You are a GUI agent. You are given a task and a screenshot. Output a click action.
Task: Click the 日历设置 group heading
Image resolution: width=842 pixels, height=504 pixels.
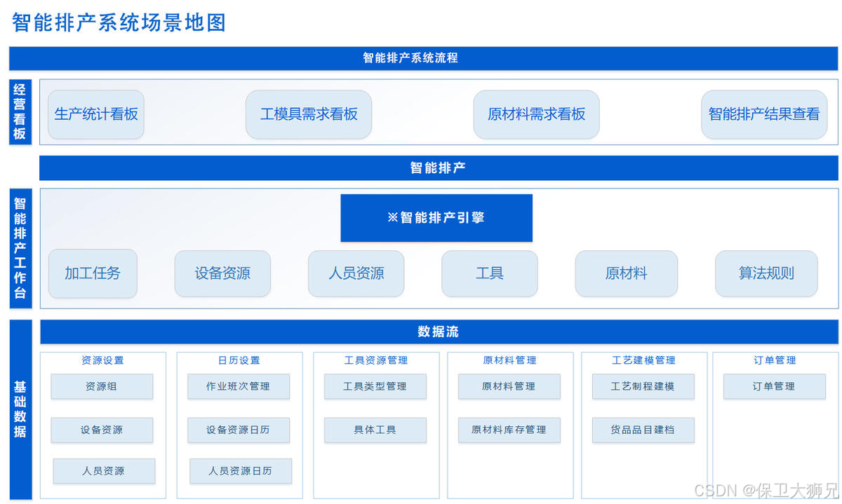tap(239, 360)
